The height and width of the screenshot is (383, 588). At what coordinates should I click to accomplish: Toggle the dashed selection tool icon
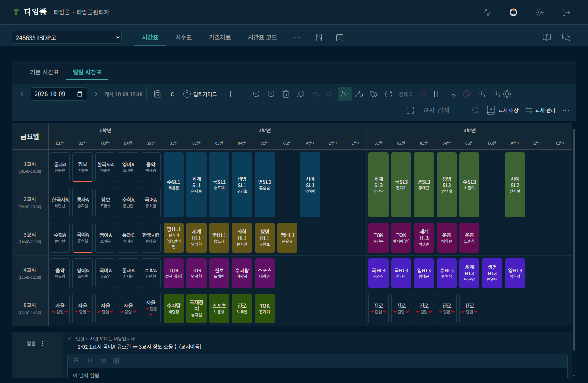tap(452, 94)
